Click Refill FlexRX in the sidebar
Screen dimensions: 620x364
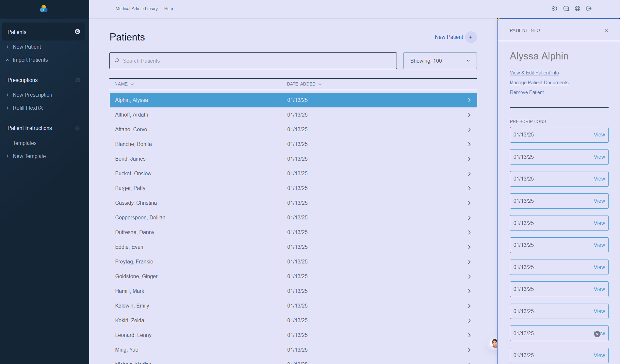pyautogui.click(x=28, y=108)
